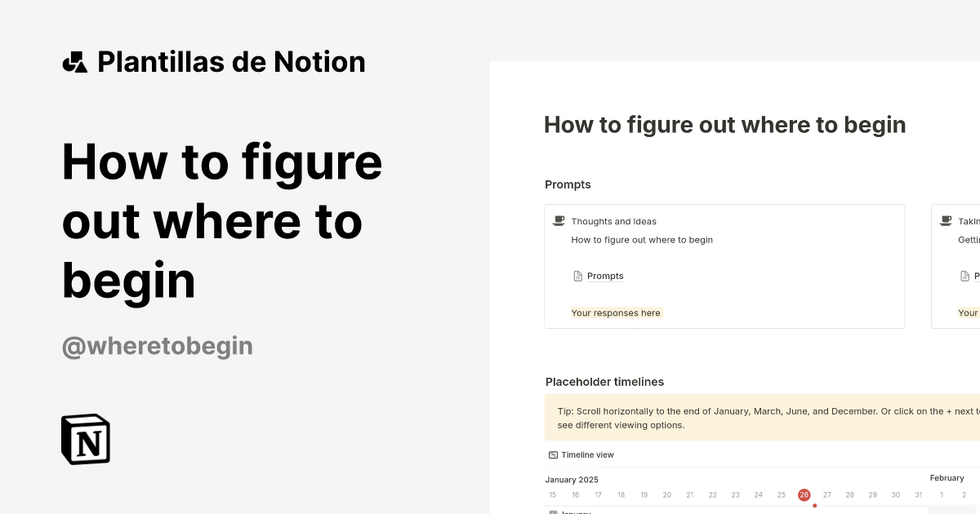Open the Plantillas de Notion site title
The width and height of the screenshot is (980, 514).
point(231,61)
